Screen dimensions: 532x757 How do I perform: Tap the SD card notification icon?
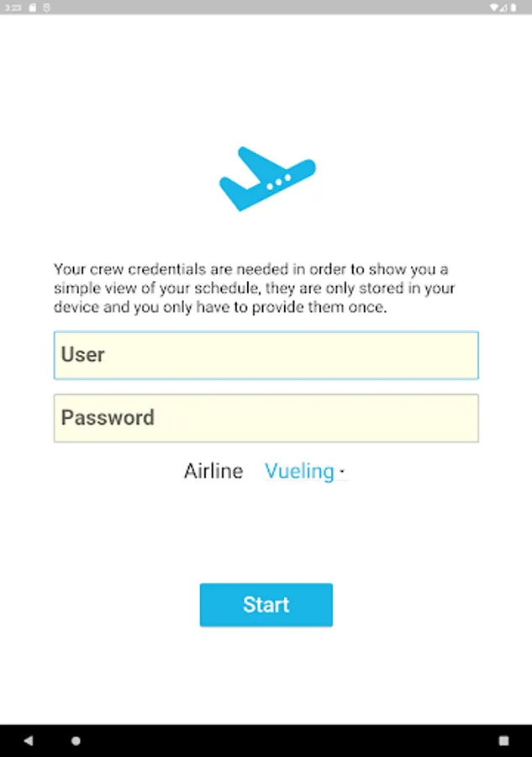[x=32, y=7]
